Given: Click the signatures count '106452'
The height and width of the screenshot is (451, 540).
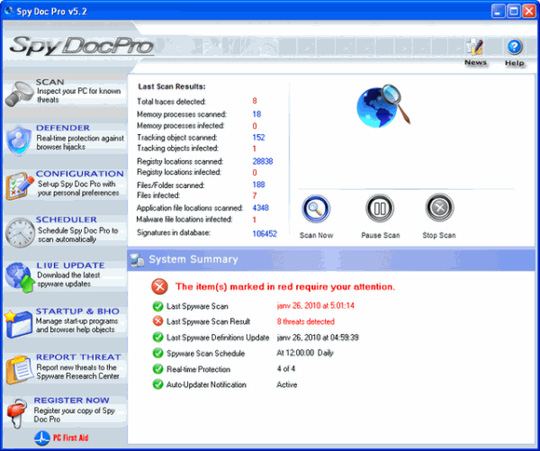Looking at the screenshot, I should 264,234.
